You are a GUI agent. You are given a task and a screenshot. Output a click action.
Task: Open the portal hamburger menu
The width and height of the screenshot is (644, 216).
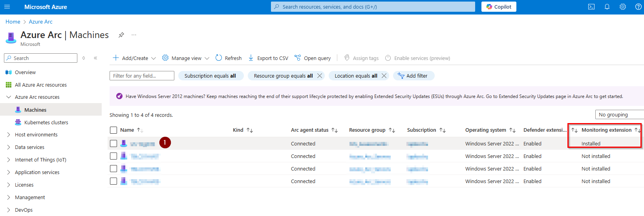(7, 7)
